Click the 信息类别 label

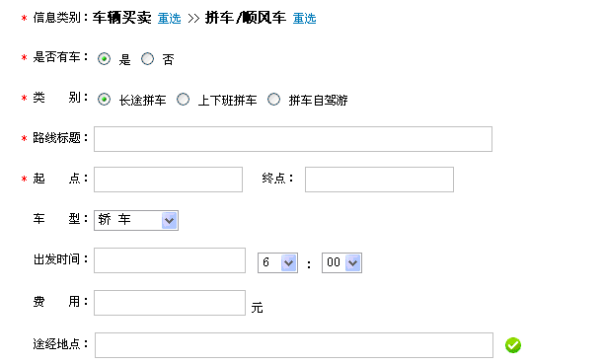pos(56,18)
